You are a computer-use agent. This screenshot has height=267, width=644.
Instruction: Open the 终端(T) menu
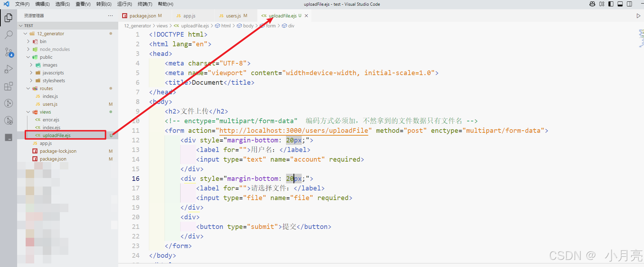pos(145,4)
